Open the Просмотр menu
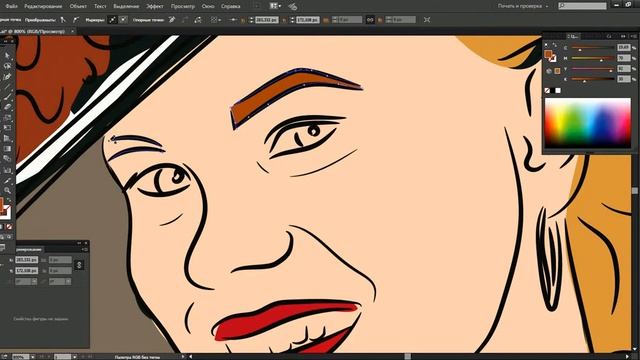This screenshot has width=640, height=360. (182, 6)
